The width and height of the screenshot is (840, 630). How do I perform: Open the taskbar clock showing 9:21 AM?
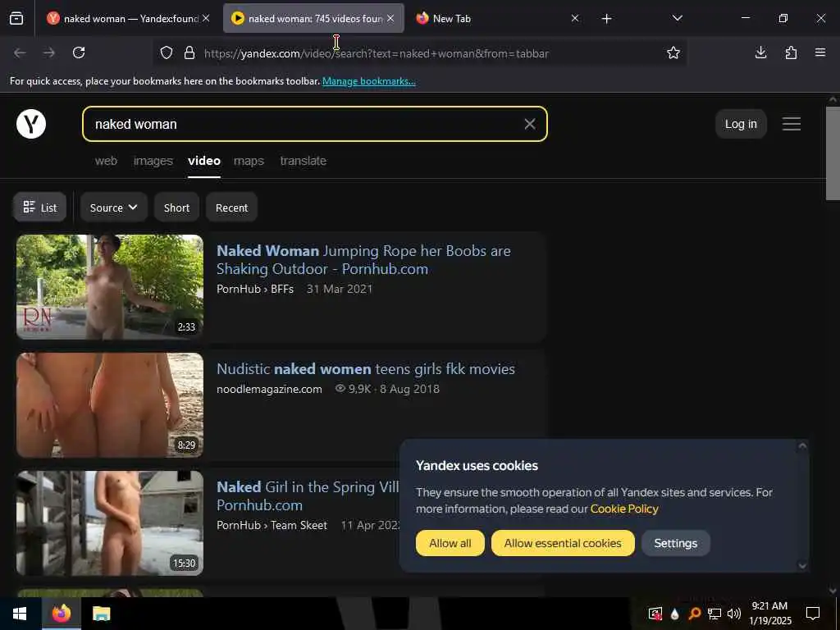coord(769,614)
